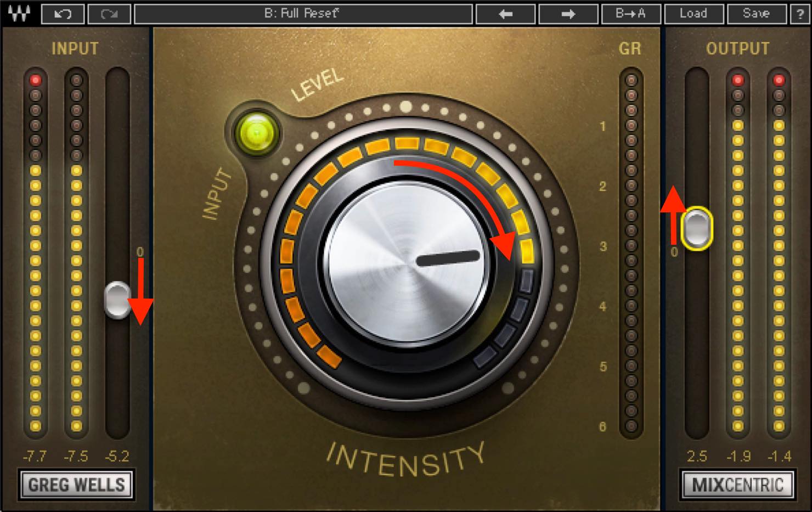Open help with the question mark
This screenshot has width=812, height=512.
(800, 14)
